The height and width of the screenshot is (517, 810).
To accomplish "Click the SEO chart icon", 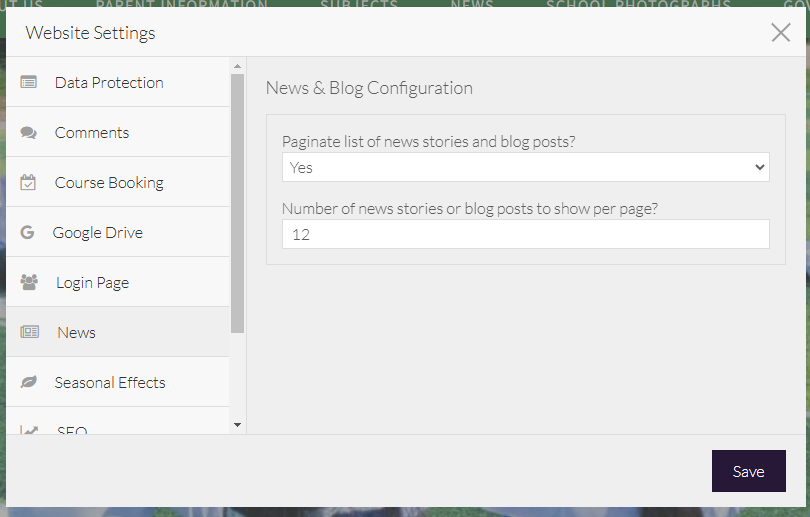I will point(29,430).
